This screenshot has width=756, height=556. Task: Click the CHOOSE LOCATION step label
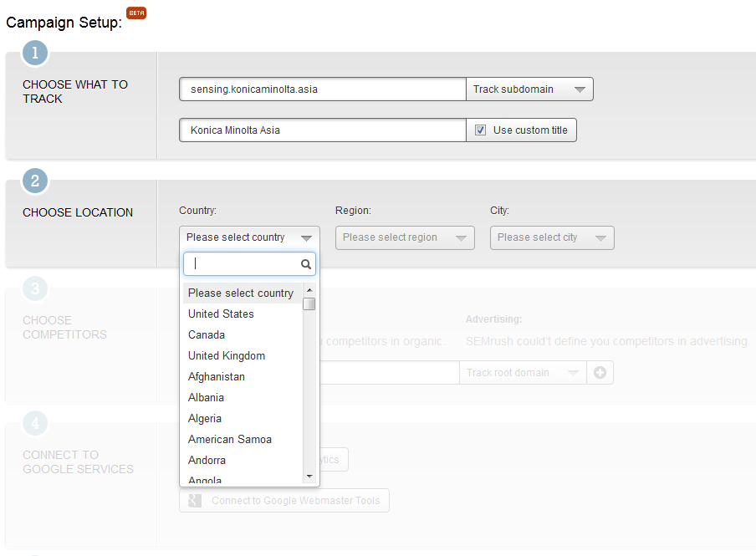pos(78,212)
